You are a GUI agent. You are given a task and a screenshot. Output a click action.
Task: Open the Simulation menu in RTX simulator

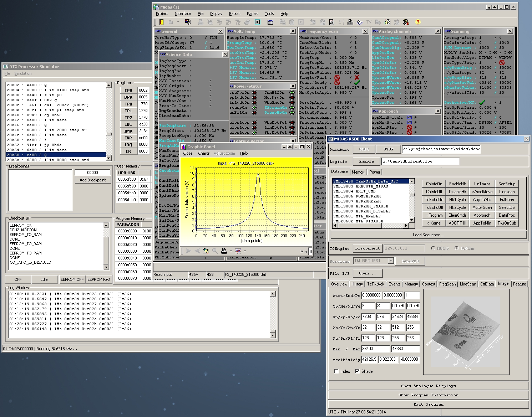pos(23,73)
